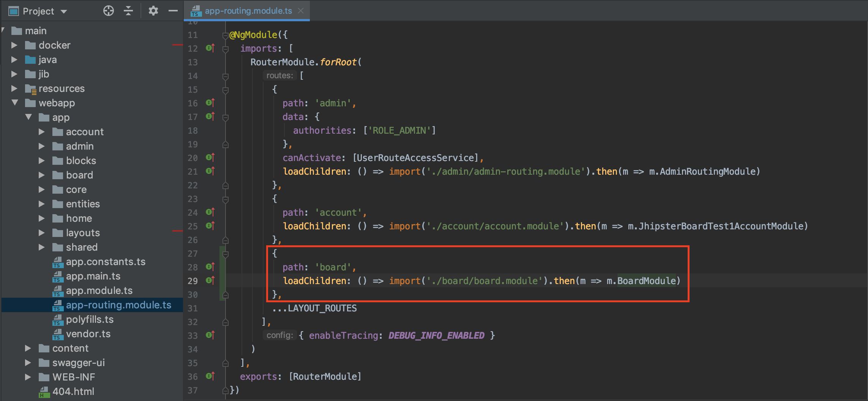Open Project panel settings gear
868x401 pixels.
point(153,11)
